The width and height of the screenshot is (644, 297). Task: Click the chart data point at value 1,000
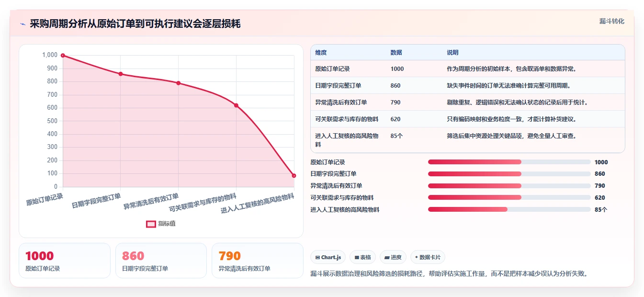click(x=63, y=56)
